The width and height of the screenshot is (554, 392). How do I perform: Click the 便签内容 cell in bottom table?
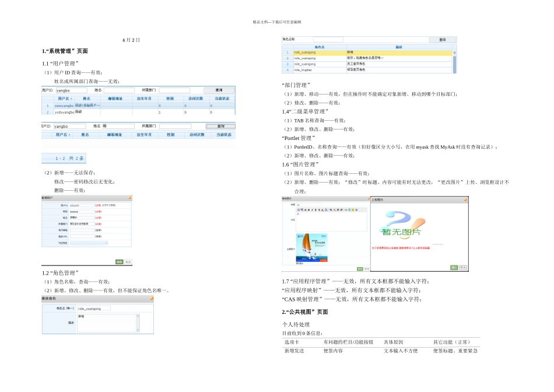pos(333,351)
